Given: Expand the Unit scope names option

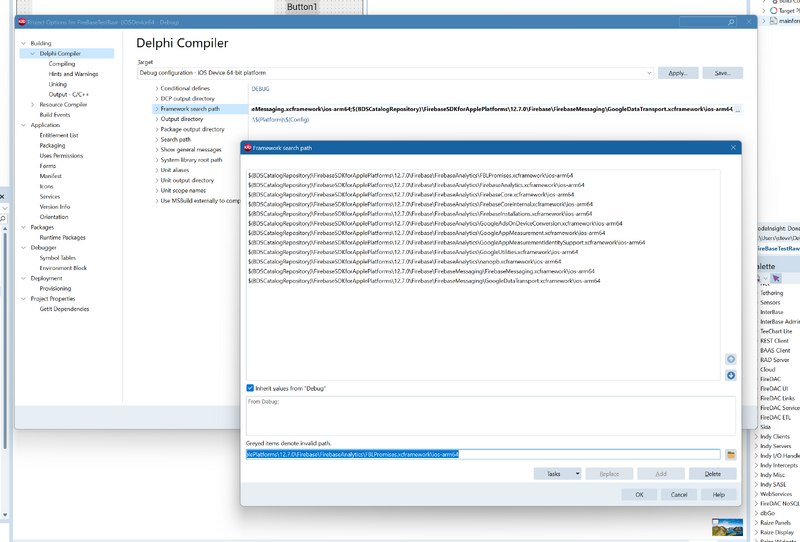Looking at the screenshot, I should 157,191.
